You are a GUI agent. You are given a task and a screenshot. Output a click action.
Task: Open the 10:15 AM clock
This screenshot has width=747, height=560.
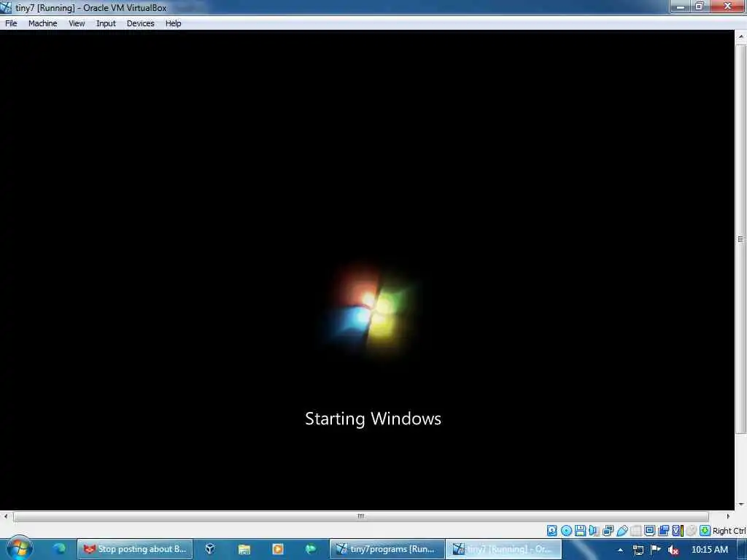coord(709,550)
